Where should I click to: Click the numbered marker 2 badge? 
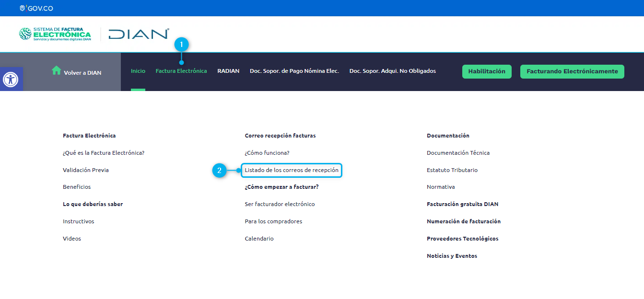(x=219, y=170)
